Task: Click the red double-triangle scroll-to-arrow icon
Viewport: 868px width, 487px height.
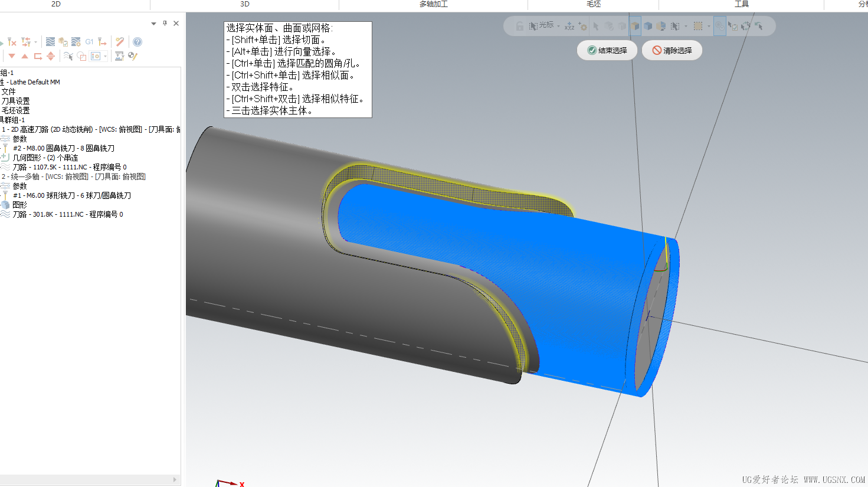Action: pos(51,56)
